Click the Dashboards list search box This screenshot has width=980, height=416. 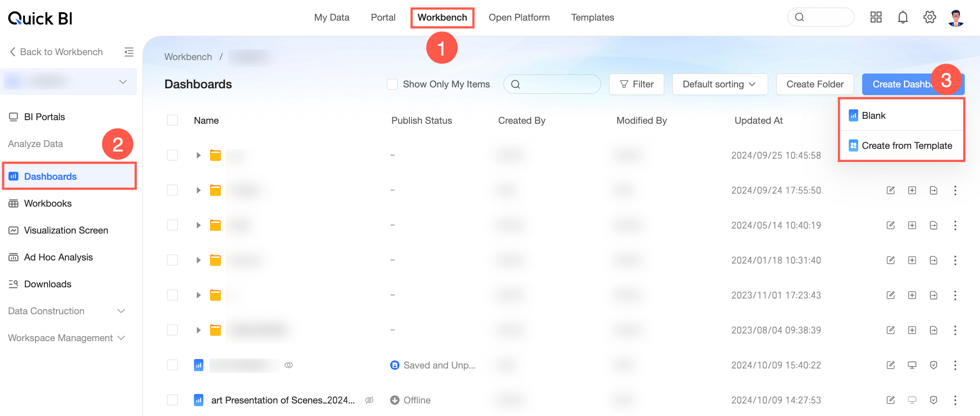point(552,84)
